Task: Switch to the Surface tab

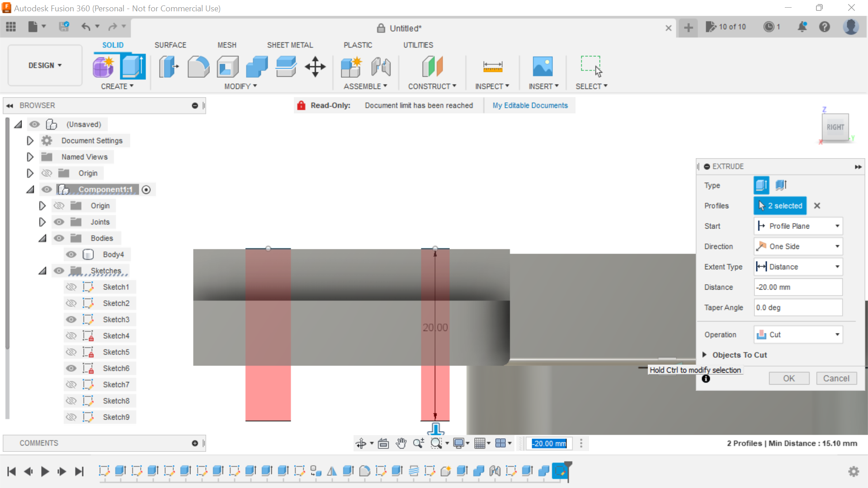Action: [170, 45]
